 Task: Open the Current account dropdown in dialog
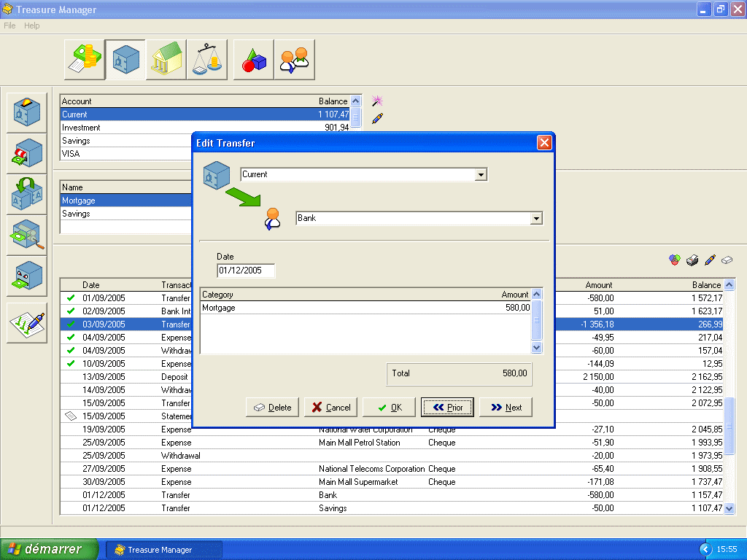pyautogui.click(x=481, y=175)
